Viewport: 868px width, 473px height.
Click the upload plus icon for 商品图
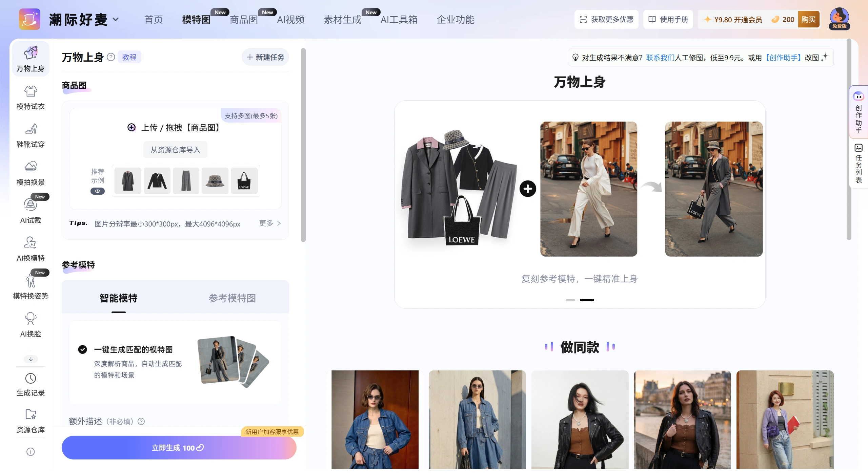[131, 127]
